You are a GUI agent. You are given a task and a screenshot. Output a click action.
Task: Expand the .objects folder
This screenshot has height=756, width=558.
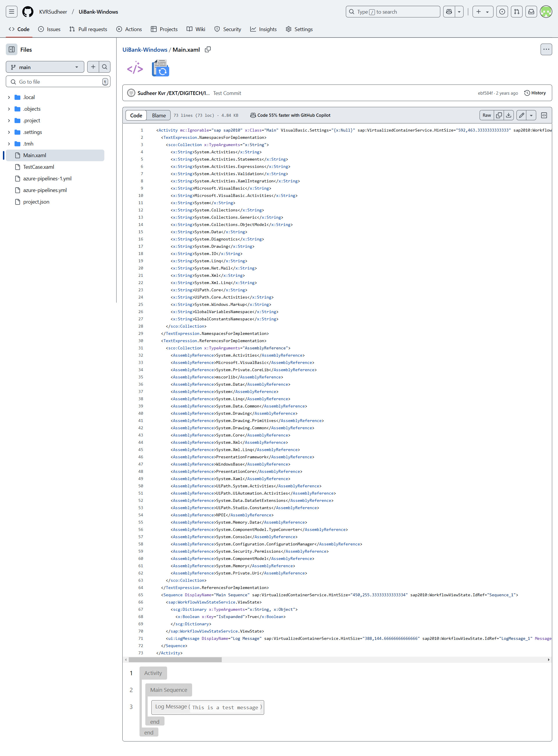(x=9, y=109)
